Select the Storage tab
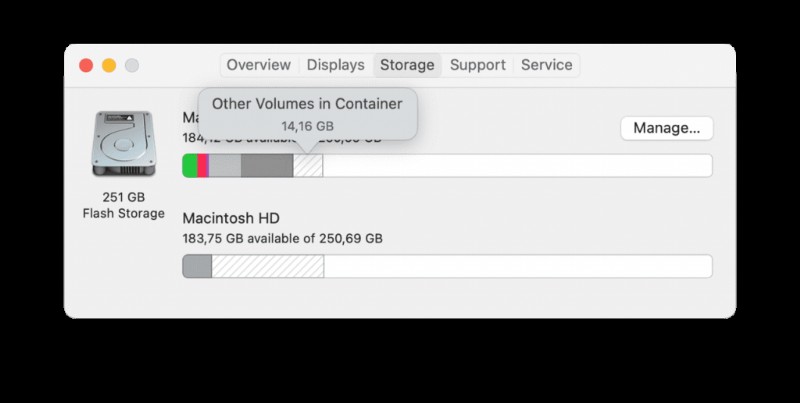Viewport: 800px width, 403px height. (407, 65)
